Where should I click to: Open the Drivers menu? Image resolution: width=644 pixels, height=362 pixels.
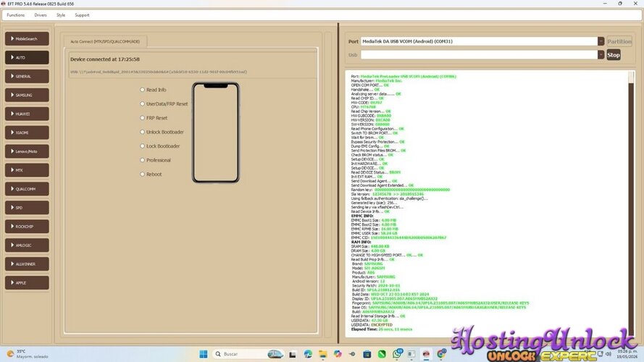(41, 15)
